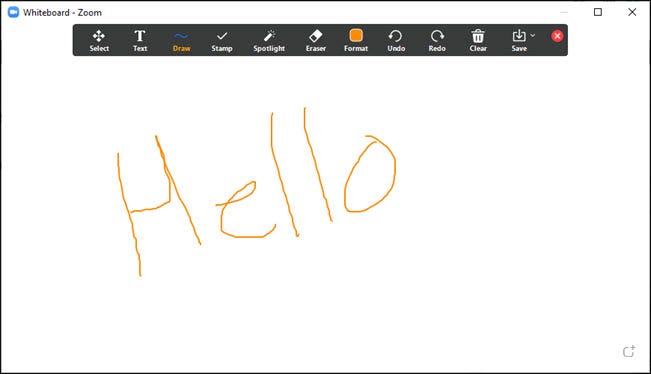Undo the last stroke
The width and height of the screenshot is (651, 374).
point(396,41)
